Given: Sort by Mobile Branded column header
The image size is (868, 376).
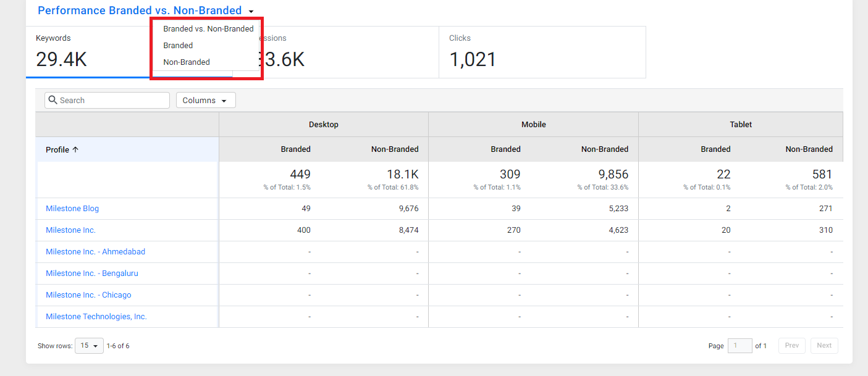Looking at the screenshot, I should click(506, 149).
